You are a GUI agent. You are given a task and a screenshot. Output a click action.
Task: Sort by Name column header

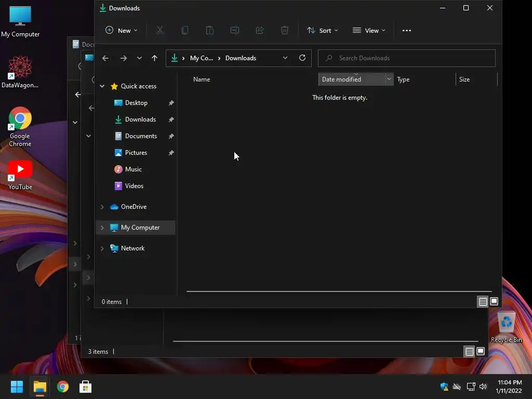point(202,79)
